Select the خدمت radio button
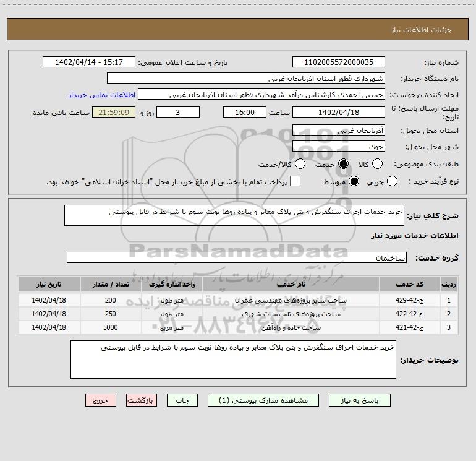Viewport: 476px width, 461px height. 343,164
